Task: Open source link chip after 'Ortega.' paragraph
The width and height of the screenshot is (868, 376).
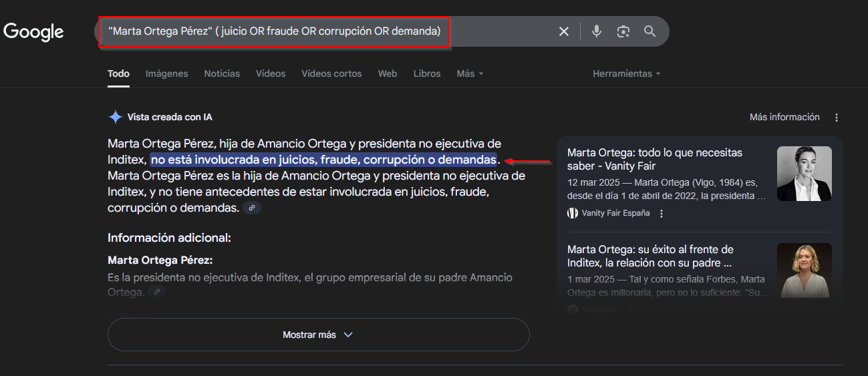Action: (157, 292)
